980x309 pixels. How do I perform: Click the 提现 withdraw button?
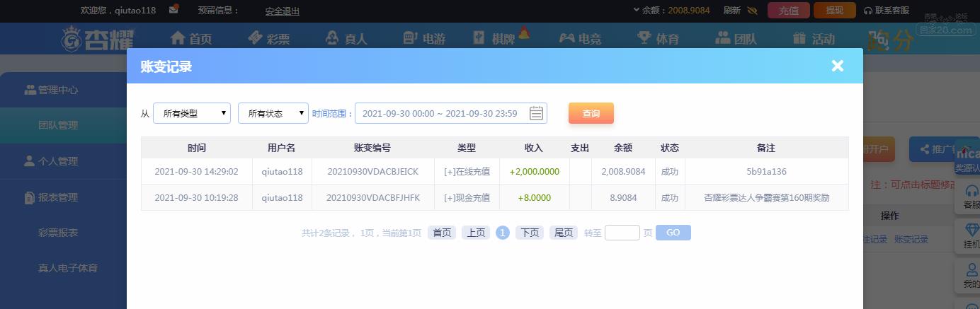(835, 10)
